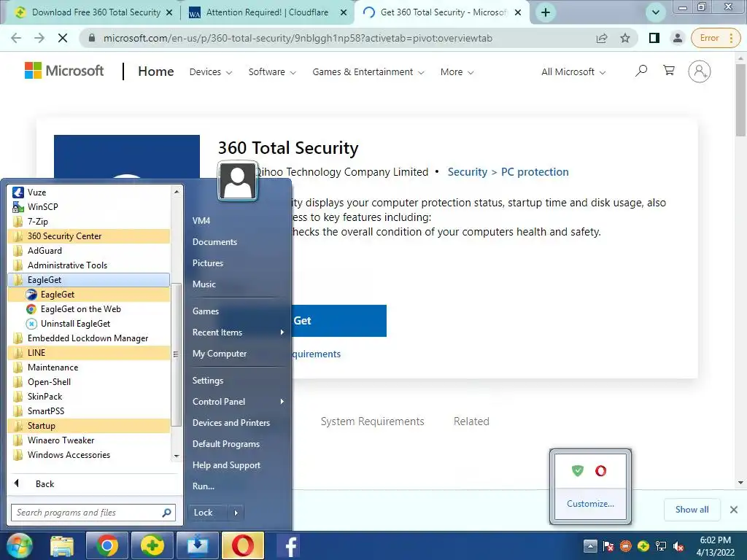Screen dimensions: 747x560
Task: Open the tab search chevron
Action: [656, 12]
